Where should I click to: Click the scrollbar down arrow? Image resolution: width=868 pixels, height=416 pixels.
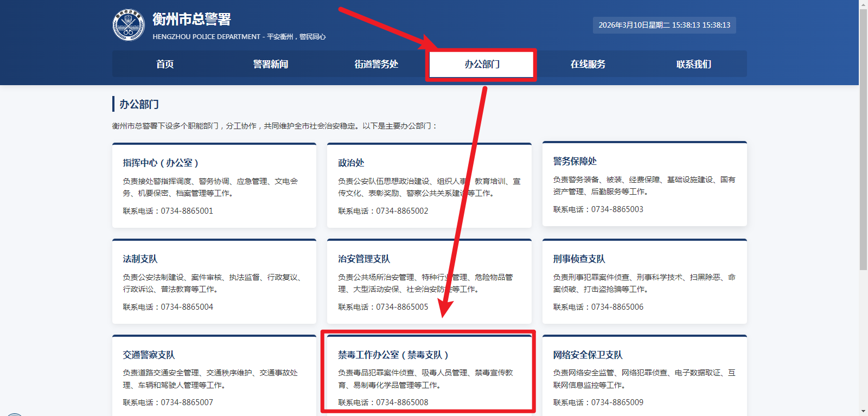pos(863,412)
